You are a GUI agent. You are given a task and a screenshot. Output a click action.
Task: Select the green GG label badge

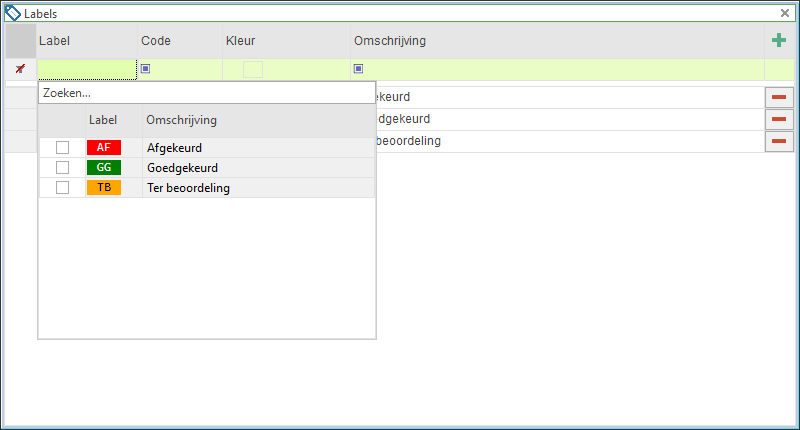104,167
